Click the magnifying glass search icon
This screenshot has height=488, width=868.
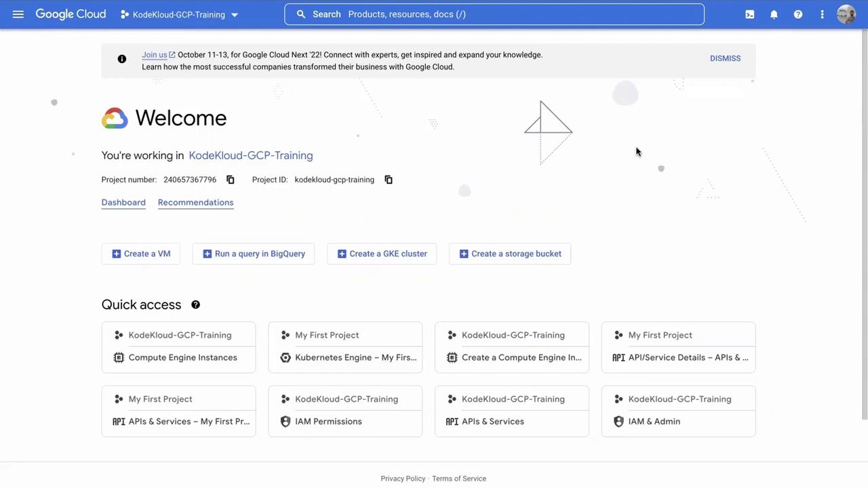(301, 14)
